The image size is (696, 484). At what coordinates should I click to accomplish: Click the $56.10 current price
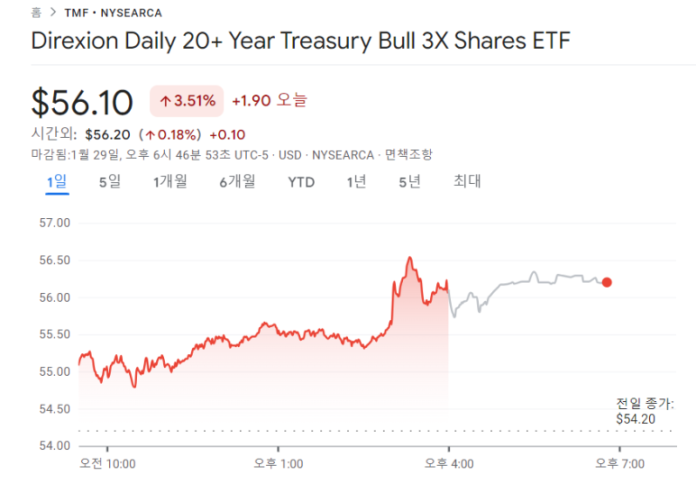(x=83, y=101)
